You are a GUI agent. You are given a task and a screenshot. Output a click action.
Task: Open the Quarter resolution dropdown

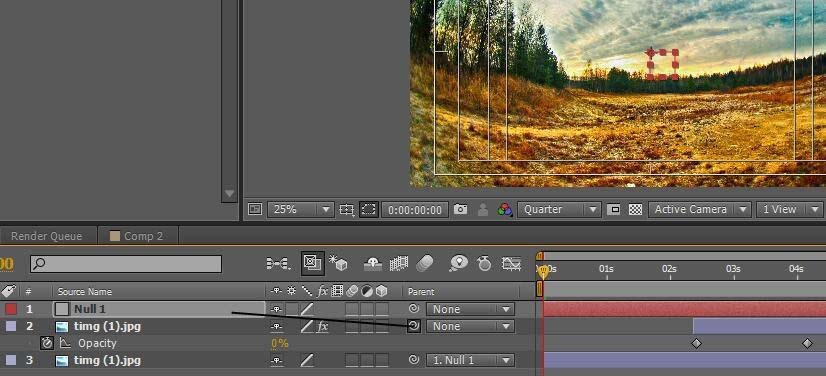(x=559, y=209)
